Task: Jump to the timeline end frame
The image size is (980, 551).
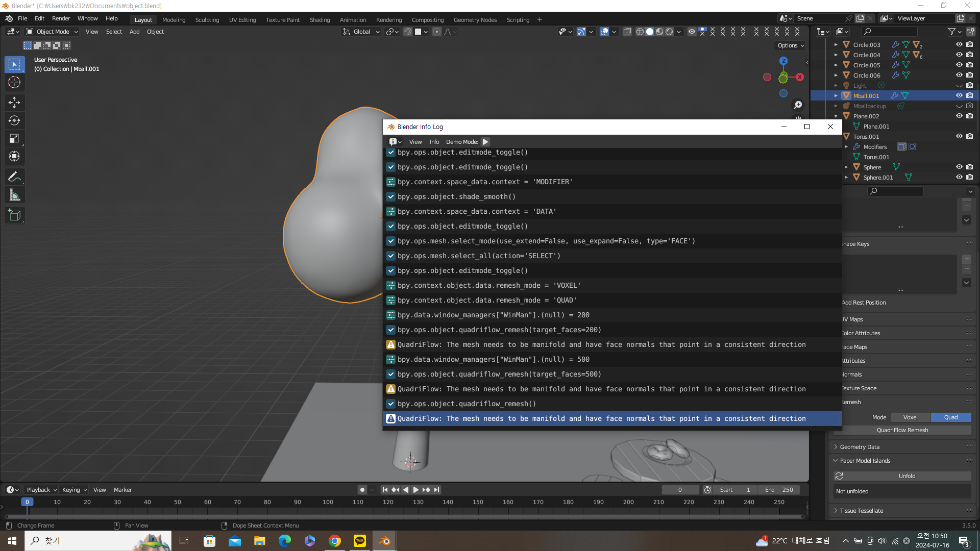Action: (x=436, y=490)
